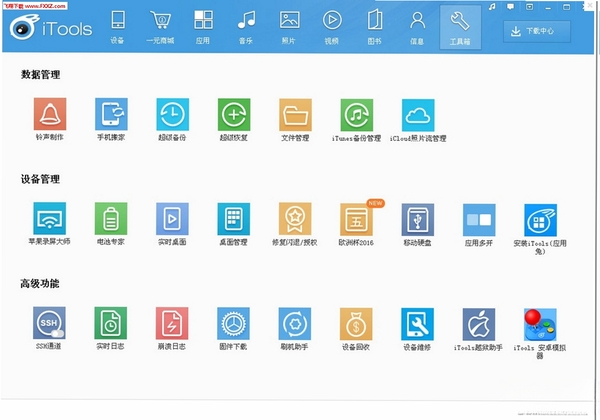The height and width of the screenshot is (420, 600).
Task: Switch to the 信息 info tab
Action: [417, 28]
